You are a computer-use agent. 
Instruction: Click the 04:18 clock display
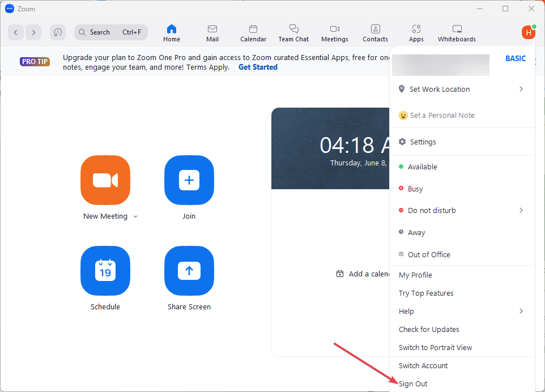(x=354, y=145)
